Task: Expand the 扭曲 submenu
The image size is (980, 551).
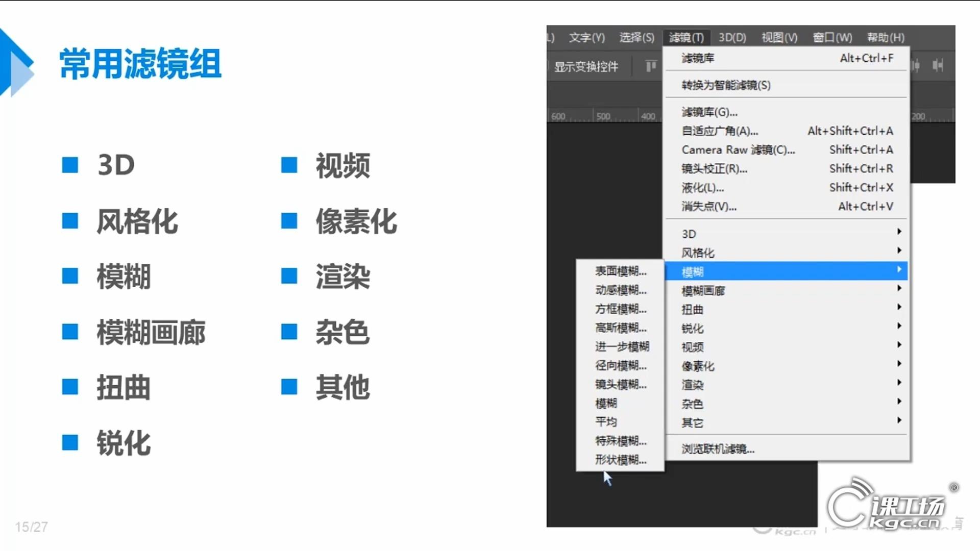Action: tap(787, 309)
